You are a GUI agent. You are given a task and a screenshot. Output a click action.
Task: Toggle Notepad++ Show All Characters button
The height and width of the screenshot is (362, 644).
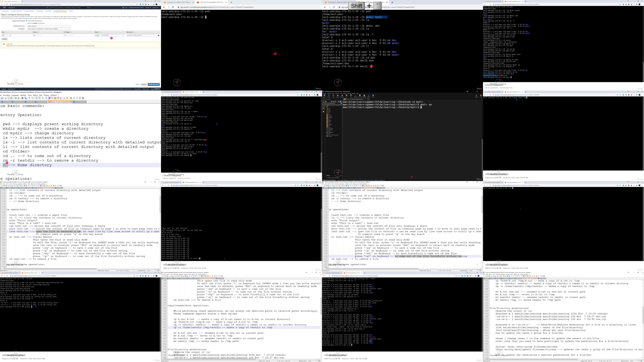pyautogui.click(x=46, y=98)
